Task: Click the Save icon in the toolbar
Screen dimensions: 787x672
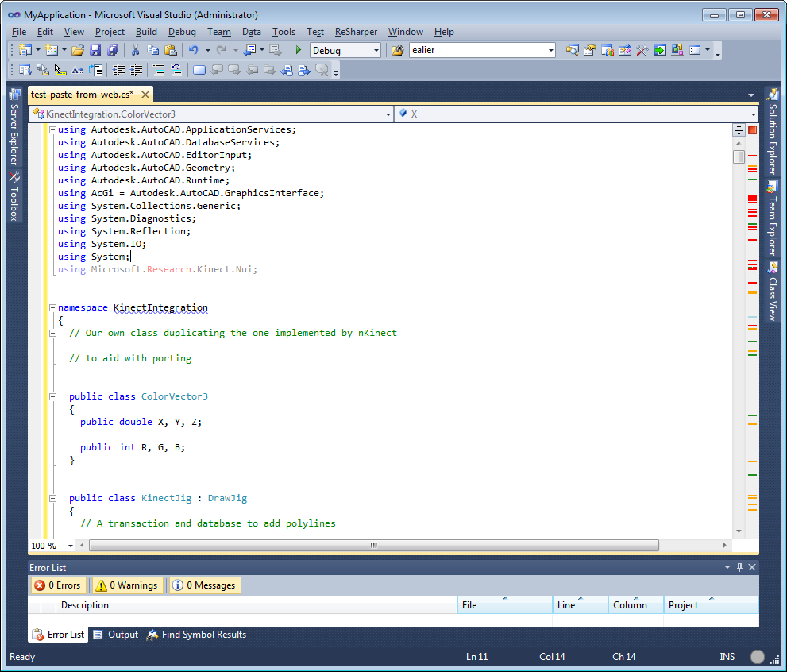Action: tap(95, 50)
